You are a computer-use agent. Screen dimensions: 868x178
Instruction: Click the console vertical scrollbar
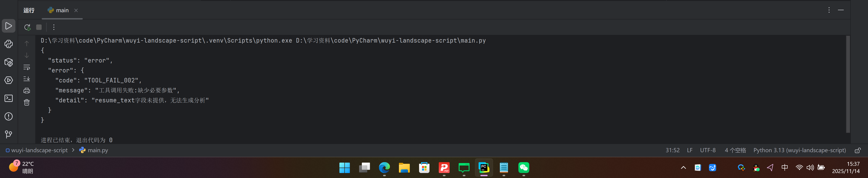pos(848,84)
